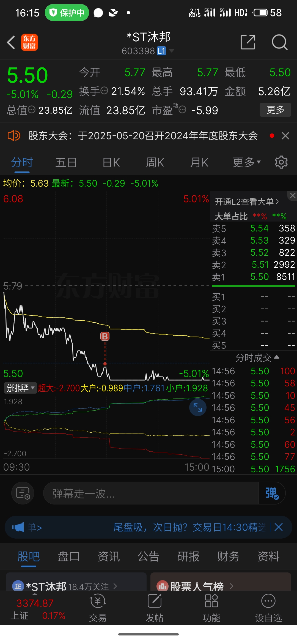Tap the 东方财富 logo icon
This screenshot has width=297, height=644.
click(29, 42)
